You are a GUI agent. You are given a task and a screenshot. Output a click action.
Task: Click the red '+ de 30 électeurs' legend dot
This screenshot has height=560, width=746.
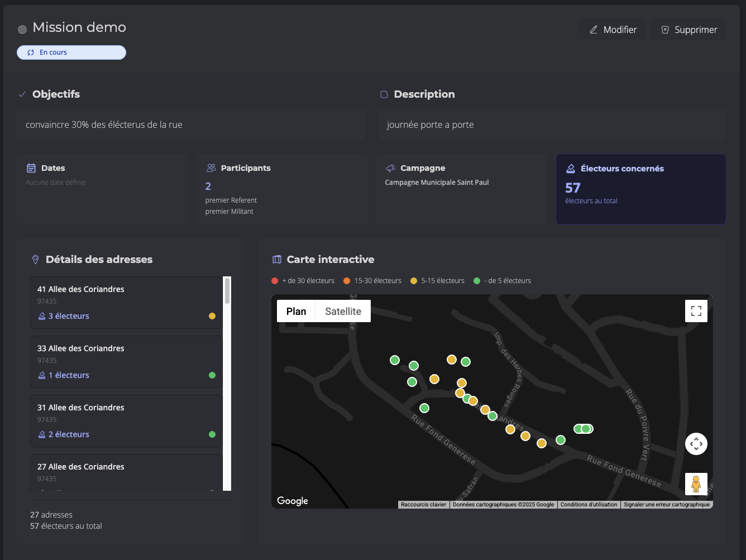[275, 281]
